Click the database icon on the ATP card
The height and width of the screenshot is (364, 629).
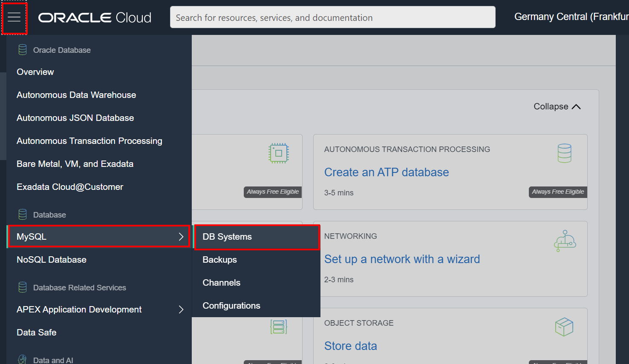click(564, 153)
